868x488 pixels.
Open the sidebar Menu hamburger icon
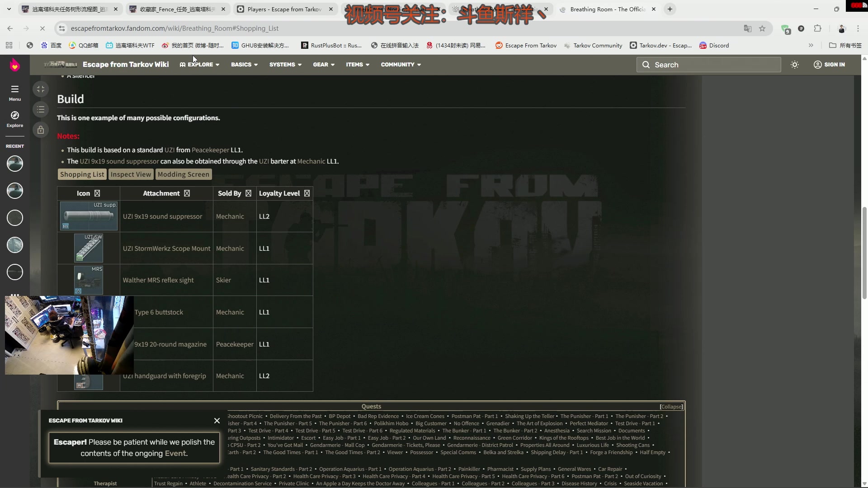(x=15, y=89)
